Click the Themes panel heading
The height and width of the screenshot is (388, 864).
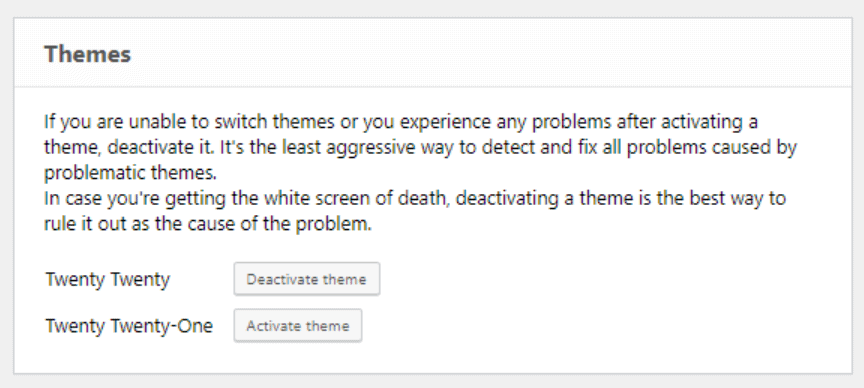point(88,54)
